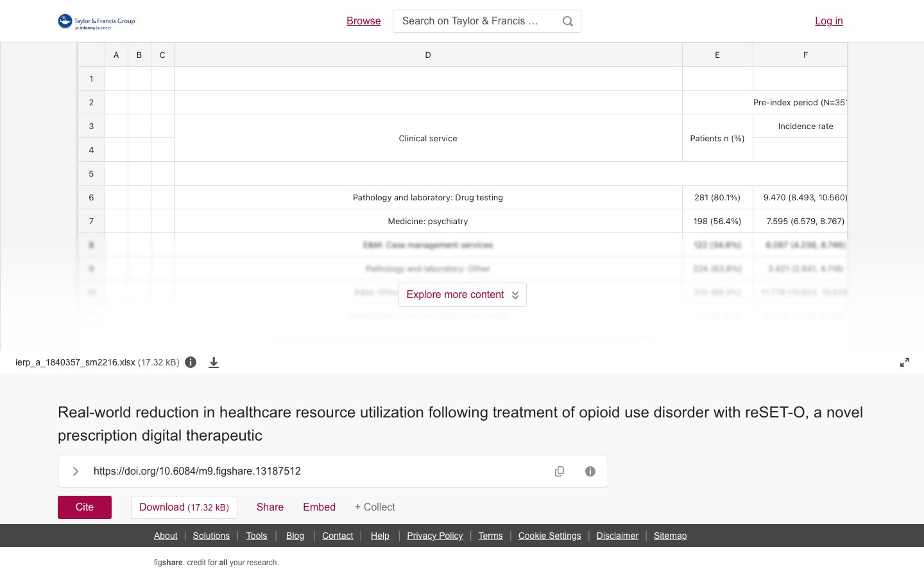Click the 'Clinical service' header cell

point(428,139)
